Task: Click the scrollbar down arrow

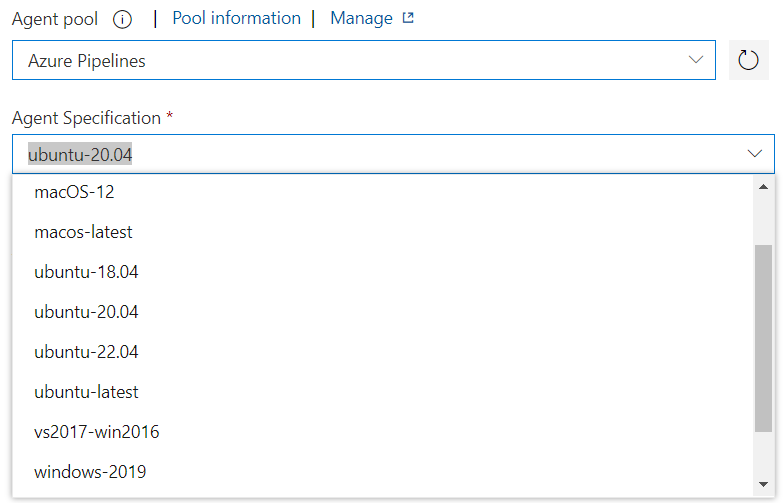Action: tap(763, 484)
